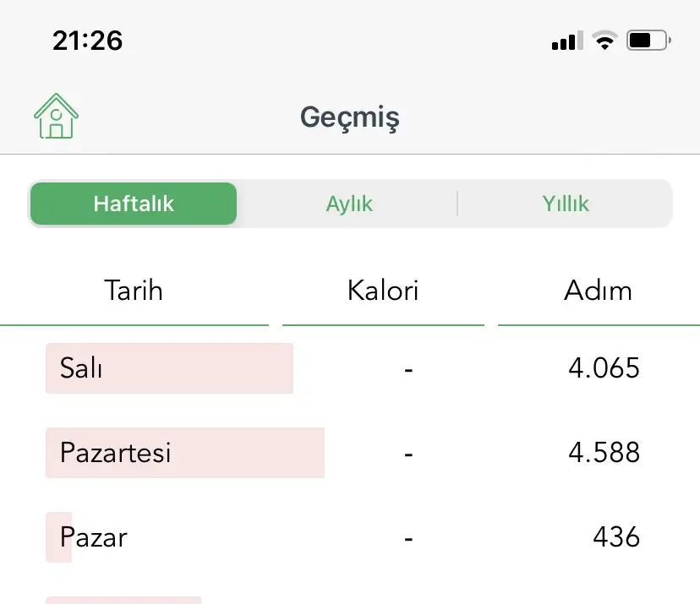Tap the 436 step count
This screenshot has height=604, width=700.
[615, 537]
